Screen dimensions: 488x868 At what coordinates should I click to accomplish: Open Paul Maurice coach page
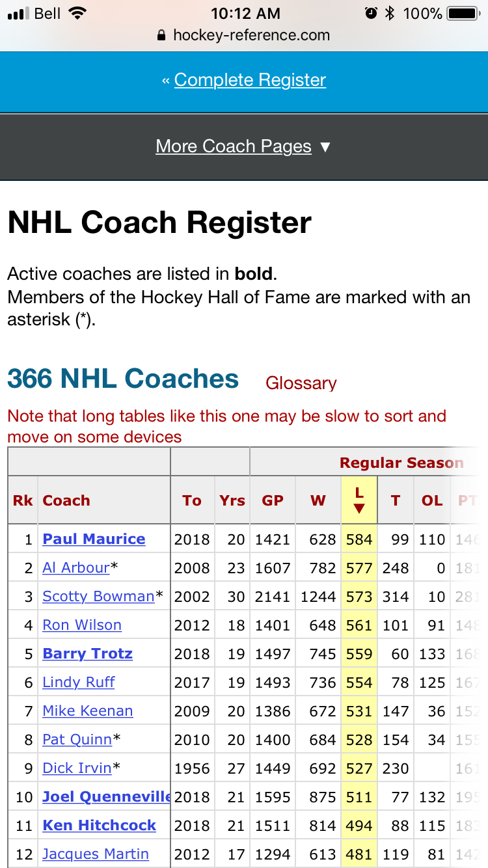coord(94,539)
